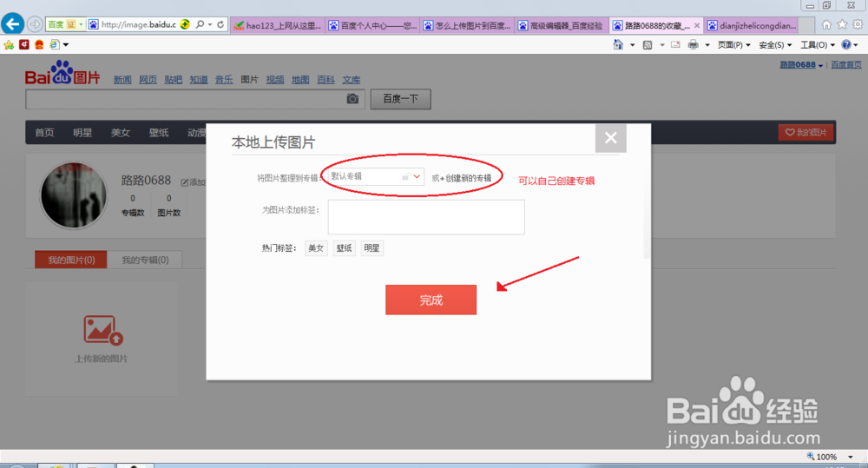Screen dimensions: 868x468
Task: Select the 壁纸 hot tag
Action: pyautogui.click(x=345, y=248)
